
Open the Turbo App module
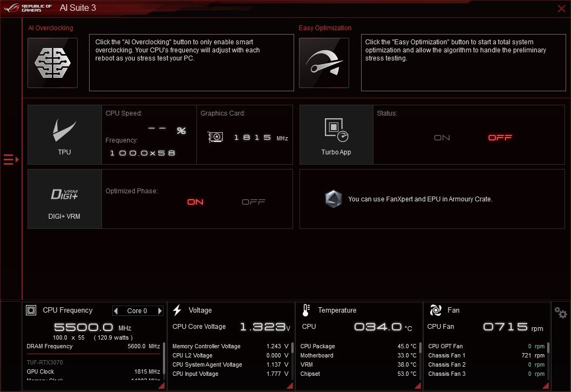point(336,135)
